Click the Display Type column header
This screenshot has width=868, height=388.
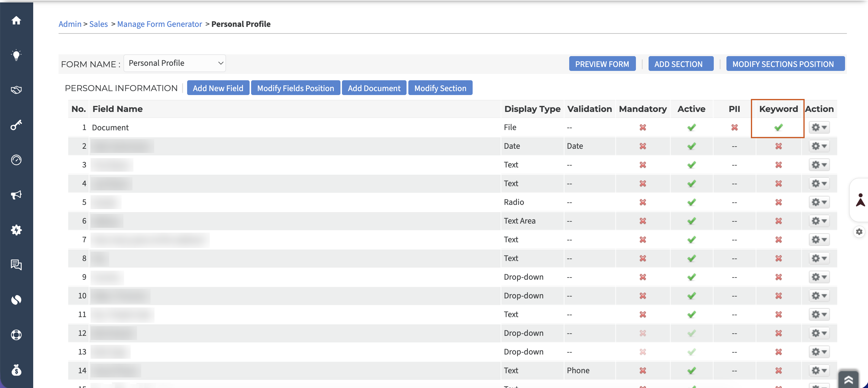(532, 109)
